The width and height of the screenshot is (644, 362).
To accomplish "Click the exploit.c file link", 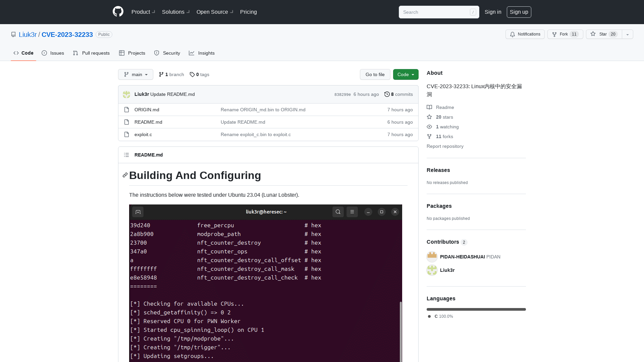I will coord(143,134).
